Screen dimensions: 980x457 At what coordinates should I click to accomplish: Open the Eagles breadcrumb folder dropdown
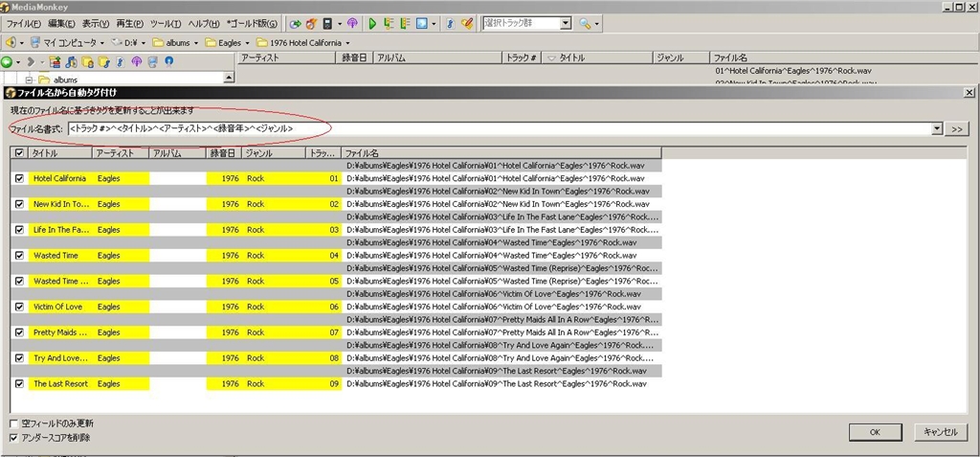247,43
